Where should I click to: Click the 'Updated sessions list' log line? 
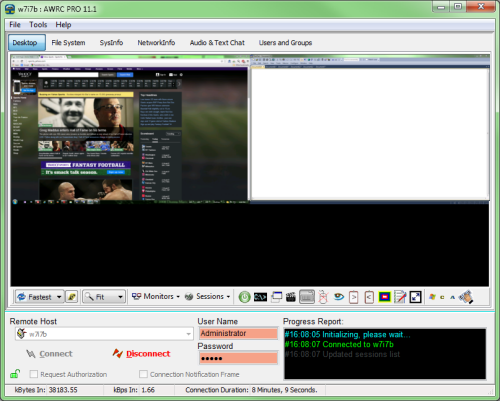click(342, 354)
